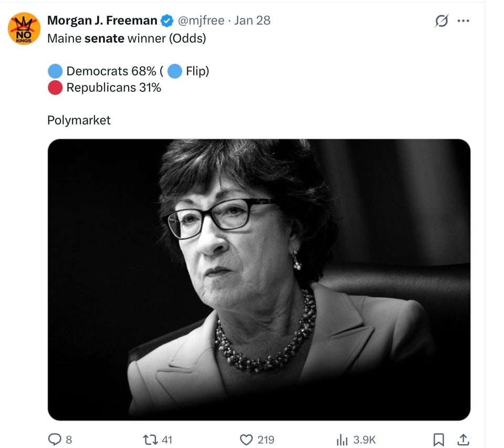The width and height of the screenshot is (504, 448).
Task: Click the red Republicans circle emoji
Action: pos(56,87)
